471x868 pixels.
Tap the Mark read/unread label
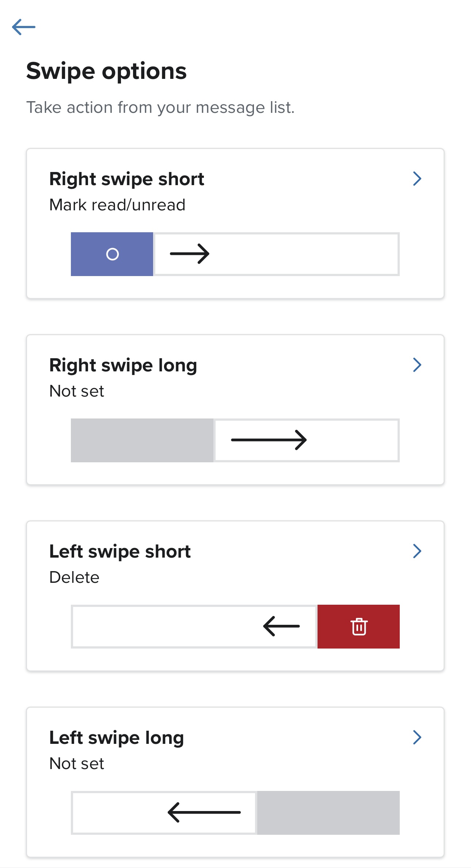click(117, 205)
